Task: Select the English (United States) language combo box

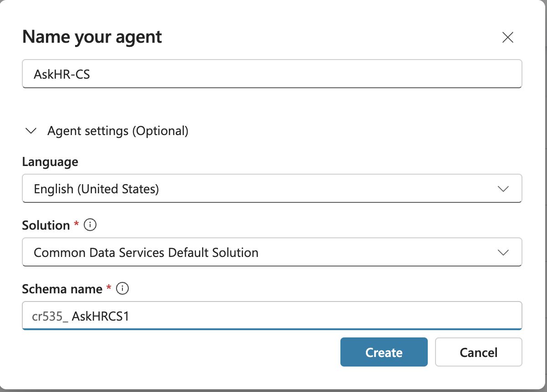Action: click(x=272, y=188)
